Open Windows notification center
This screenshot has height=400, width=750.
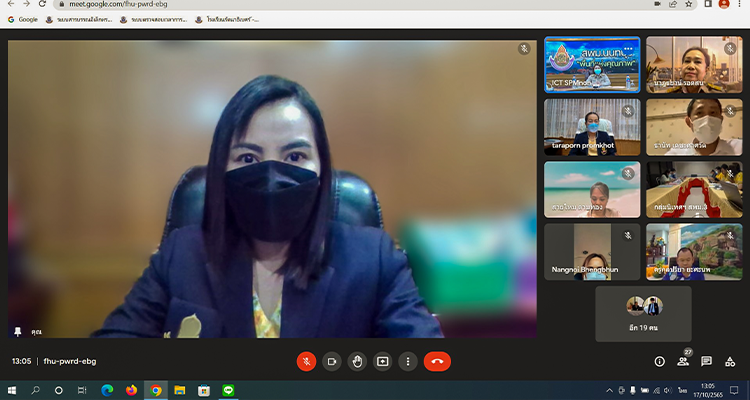pos(734,390)
